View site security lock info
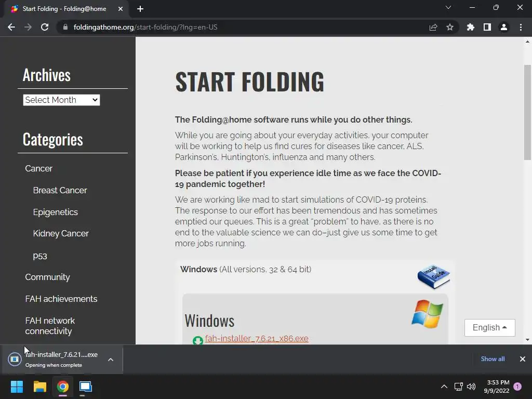The image size is (532, 399). point(65,27)
